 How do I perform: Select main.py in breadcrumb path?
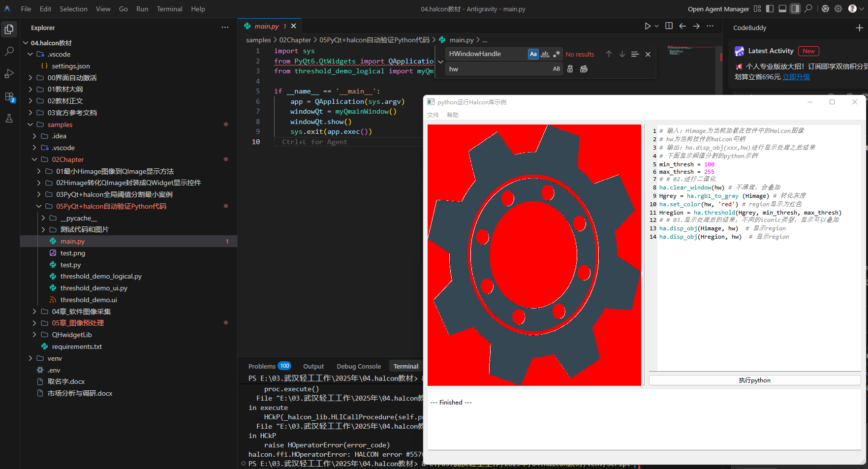pyautogui.click(x=461, y=40)
